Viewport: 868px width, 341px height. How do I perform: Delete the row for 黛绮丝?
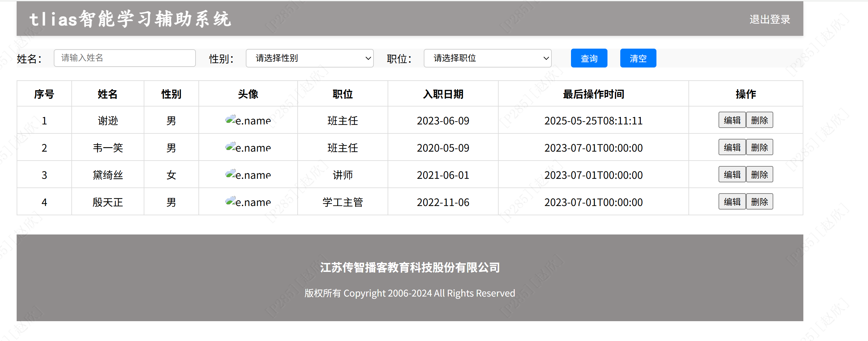pyautogui.click(x=759, y=174)
